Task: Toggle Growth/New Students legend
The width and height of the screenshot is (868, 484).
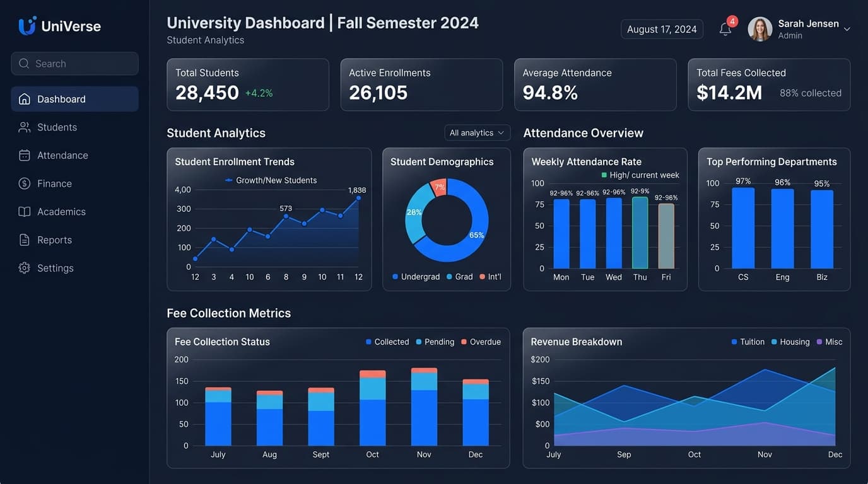Action: click(x=271, y=180)
